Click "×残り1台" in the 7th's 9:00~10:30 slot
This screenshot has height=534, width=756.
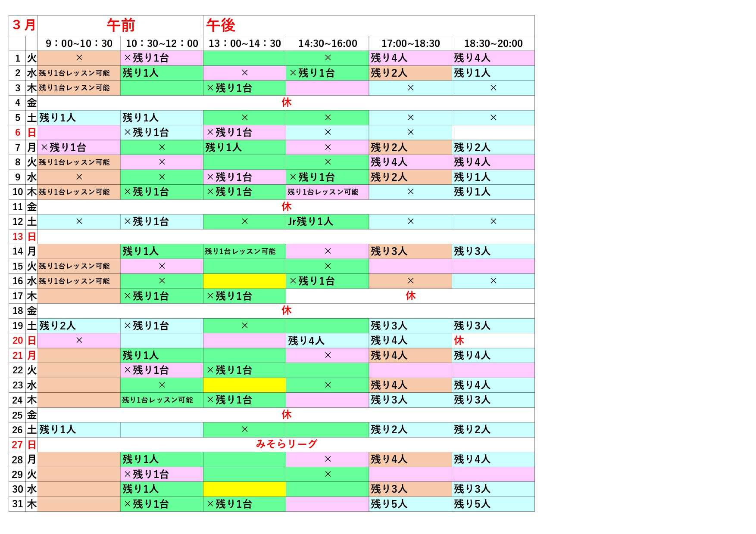(63, 147)
